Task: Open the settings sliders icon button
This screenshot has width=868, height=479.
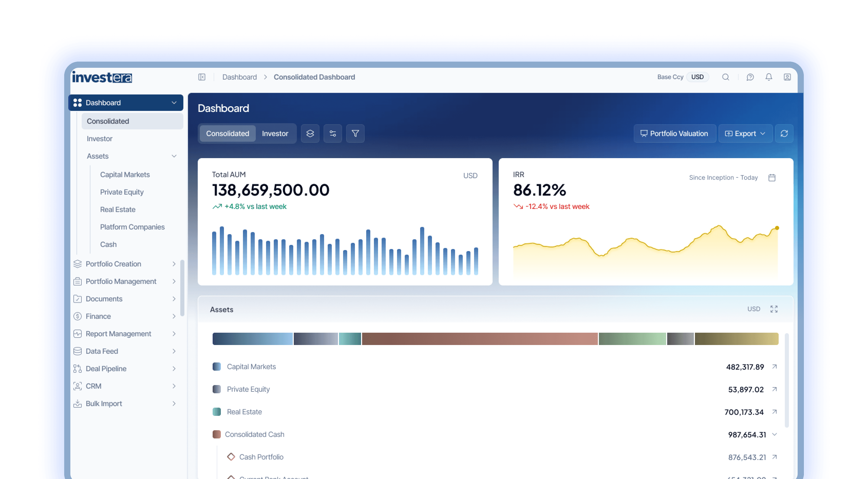Action: (333, 133)
